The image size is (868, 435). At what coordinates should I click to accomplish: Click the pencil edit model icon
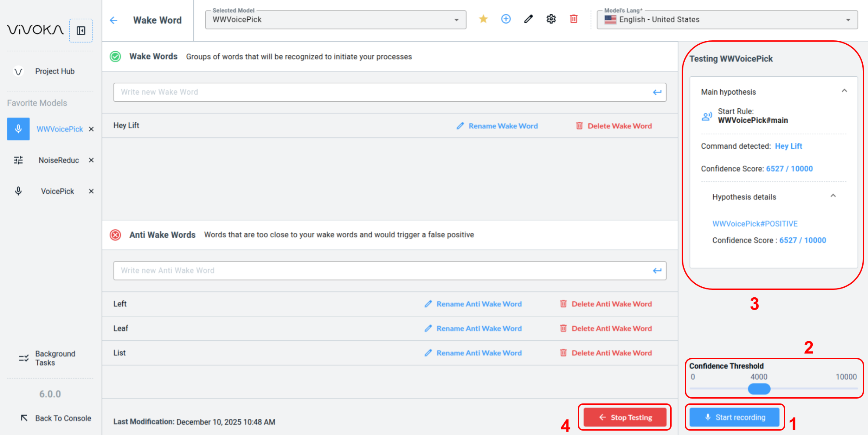click(528, 19)
